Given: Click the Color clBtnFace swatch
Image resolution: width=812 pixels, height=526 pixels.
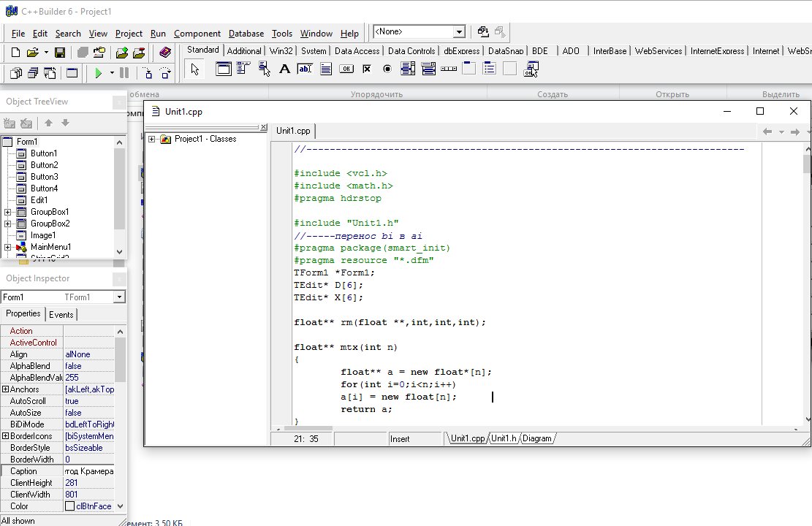Looking at the screenshot, I should (x=70, y=506).
